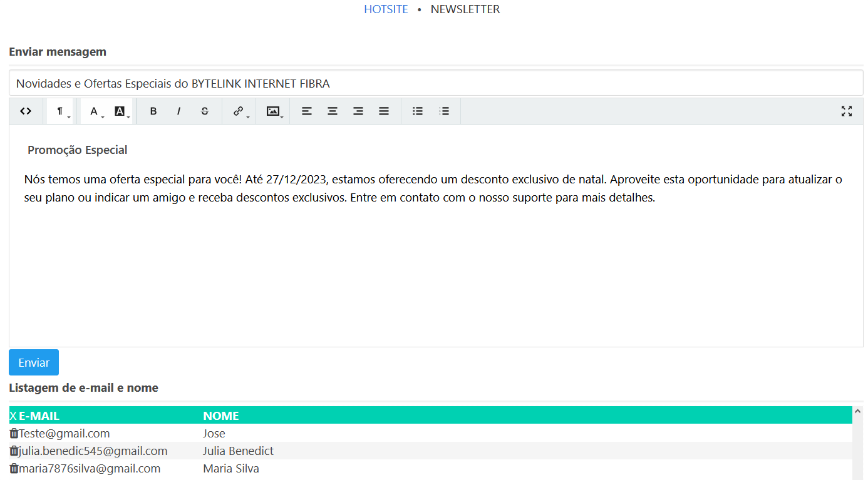Open the paragraph format dropdown
This screenshot has width=868, height=480.
pos(61,111)
